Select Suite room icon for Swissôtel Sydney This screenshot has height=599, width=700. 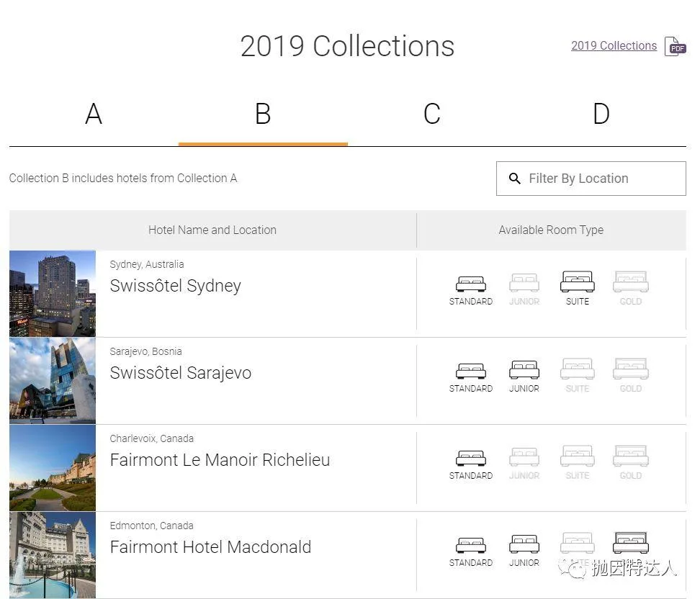pos(577,282)
